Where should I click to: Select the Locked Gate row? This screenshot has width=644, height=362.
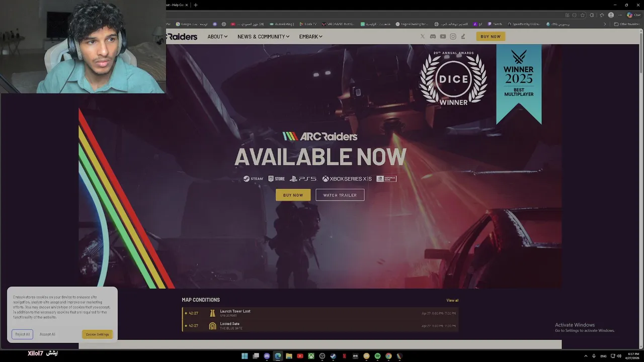tap(320, 326)
